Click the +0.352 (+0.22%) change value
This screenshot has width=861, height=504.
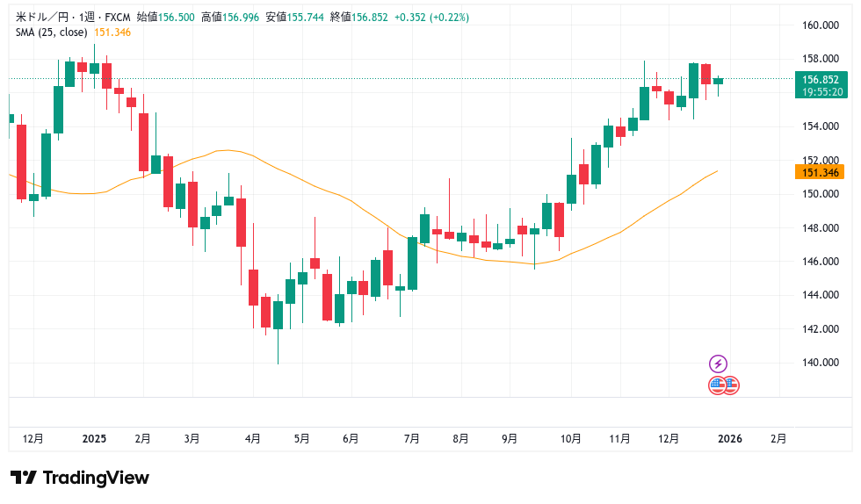click(x=430, y=17)
